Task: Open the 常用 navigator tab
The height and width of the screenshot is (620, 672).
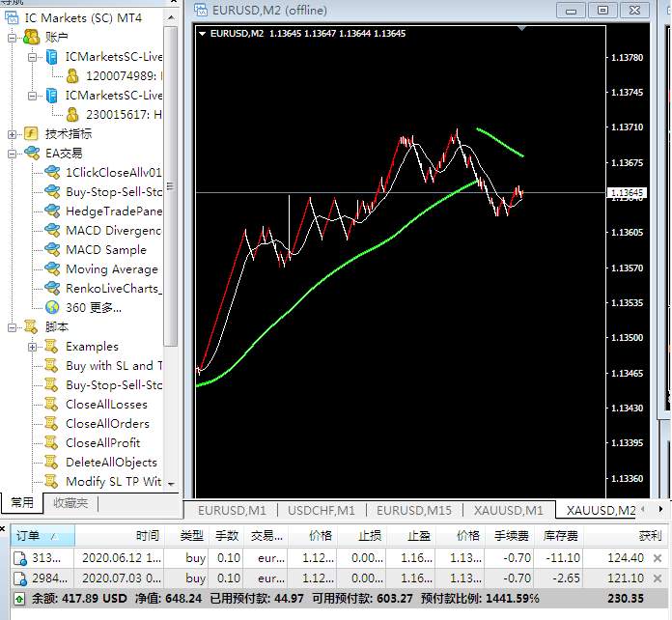Action: click(x=22, y=502)
